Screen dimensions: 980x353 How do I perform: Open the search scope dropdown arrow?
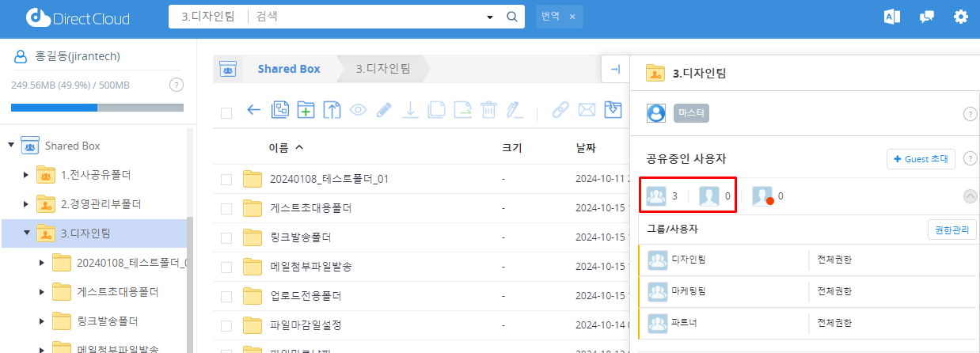(x=490, y=17)
